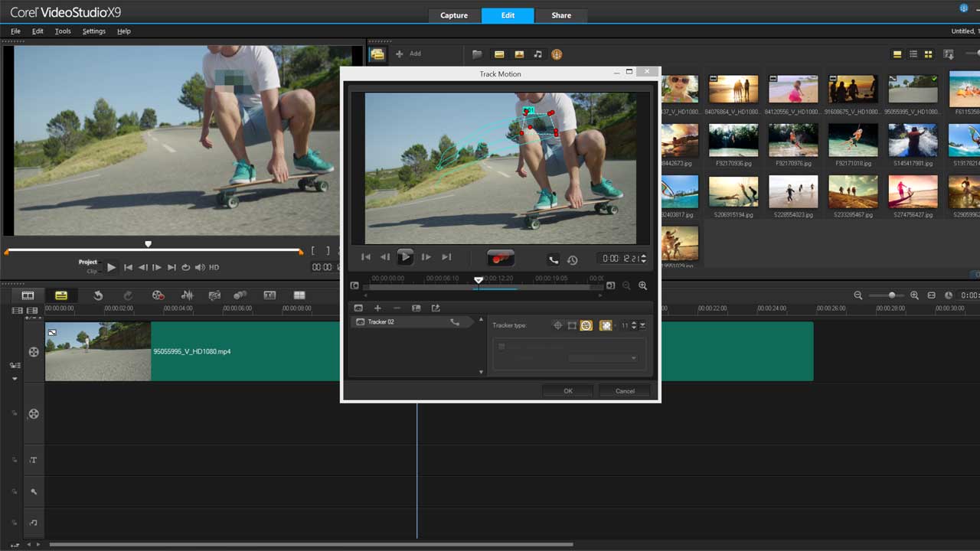Click the Undo arrow in timeline toolbar
The width and height of the screenshot is (980, 551).
(98, 295)
